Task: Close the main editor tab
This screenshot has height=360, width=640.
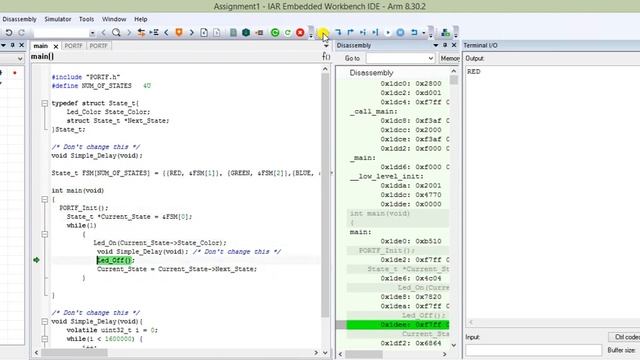Action: click(x=56, y=46)
